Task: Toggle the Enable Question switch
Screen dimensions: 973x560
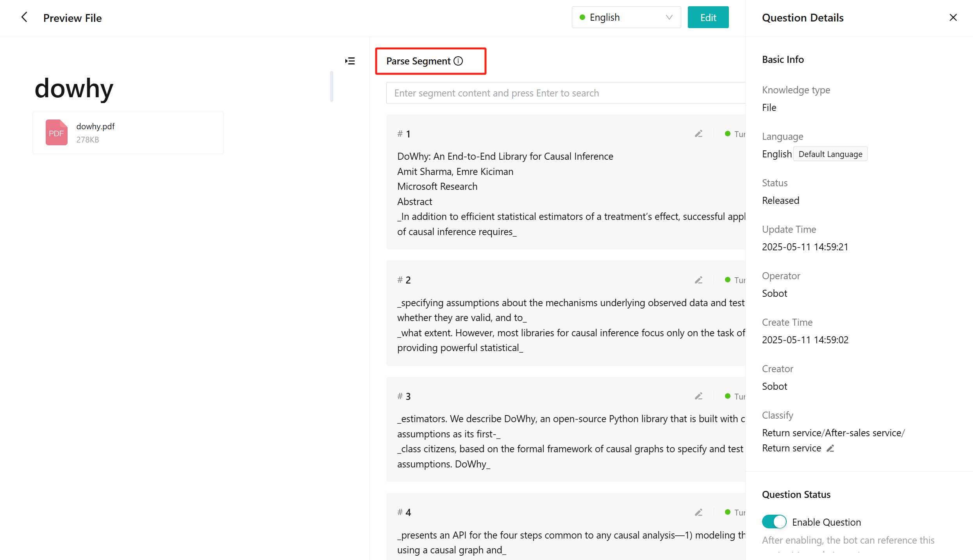Action: [774, 522]
